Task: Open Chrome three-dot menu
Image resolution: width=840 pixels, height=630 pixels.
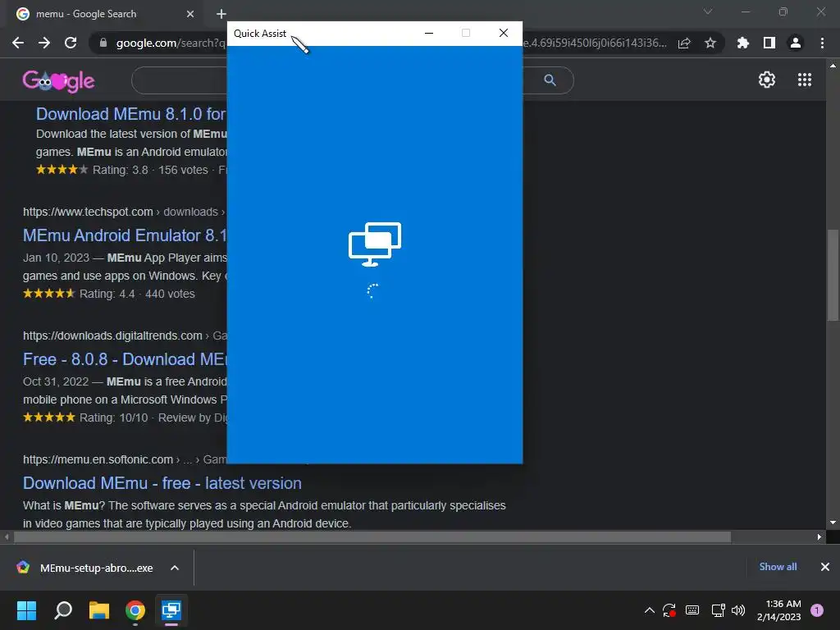Action: coord(822,43)
